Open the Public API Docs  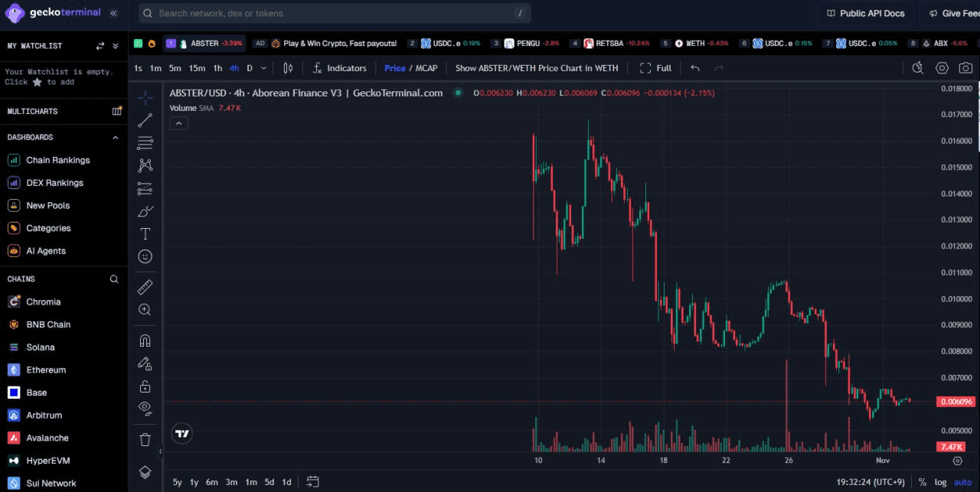point(866,13)
